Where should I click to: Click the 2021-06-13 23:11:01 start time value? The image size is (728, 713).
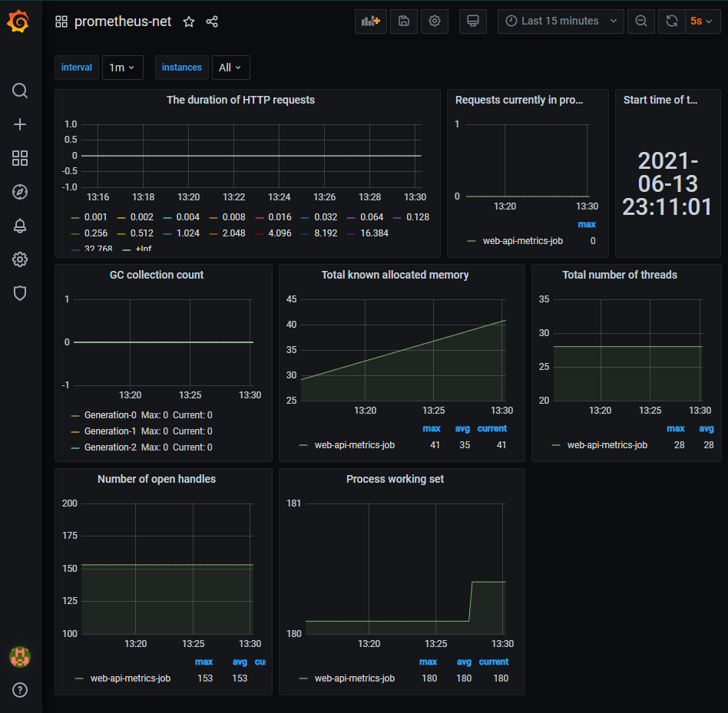click(x=667, y=183)
